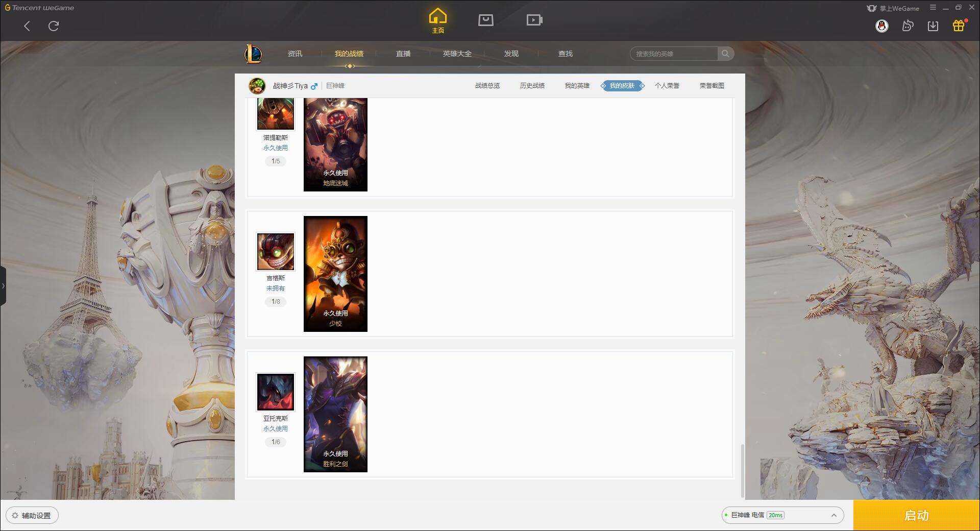The width and height of the screenshot is (980, 531).
Task: Open the friends message icon
Action: [x=908, y=26]
